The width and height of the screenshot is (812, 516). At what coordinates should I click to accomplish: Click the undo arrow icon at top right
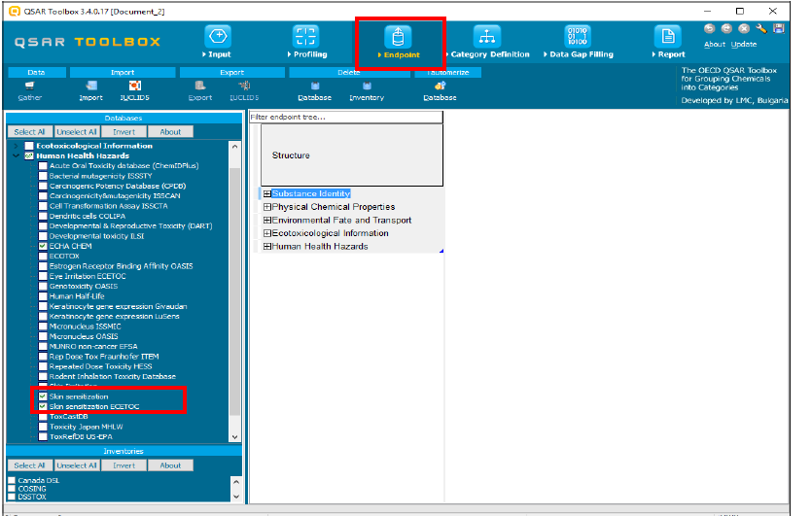[x=710, y=29]
